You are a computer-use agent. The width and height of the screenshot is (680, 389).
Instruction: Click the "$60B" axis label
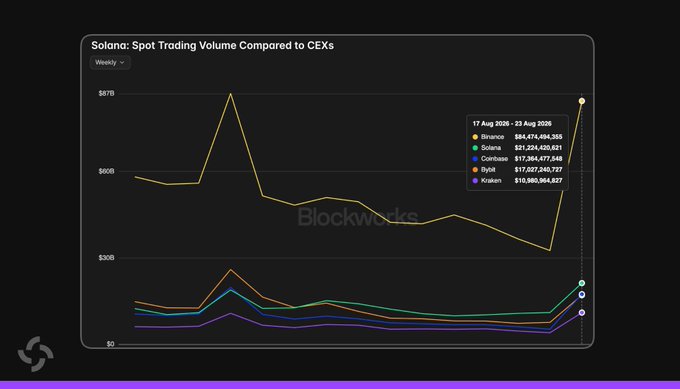point(106,171)
